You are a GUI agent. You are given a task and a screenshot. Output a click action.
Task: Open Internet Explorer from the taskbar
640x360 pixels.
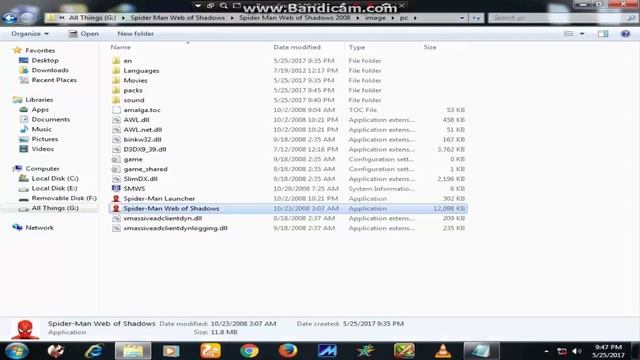point(94,351)
